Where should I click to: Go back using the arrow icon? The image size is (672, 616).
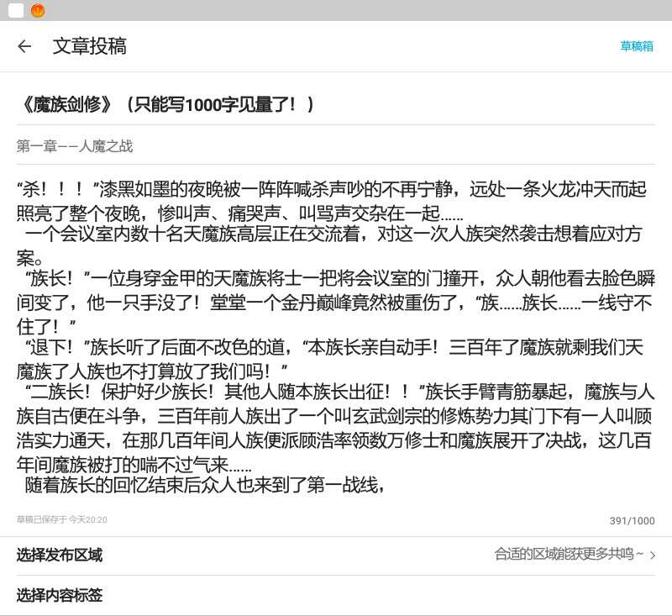tap(24, 46)
